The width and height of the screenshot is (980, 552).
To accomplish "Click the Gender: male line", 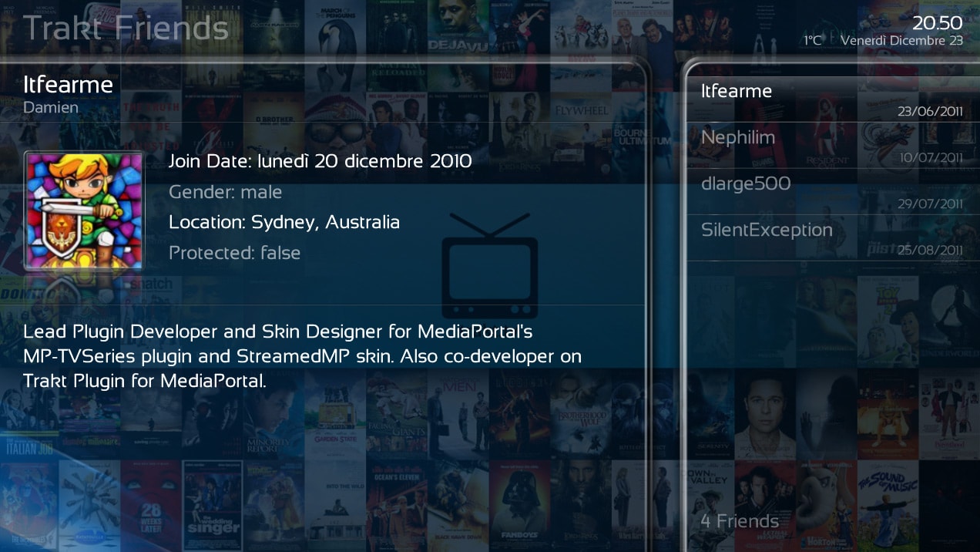I will 226,192.
